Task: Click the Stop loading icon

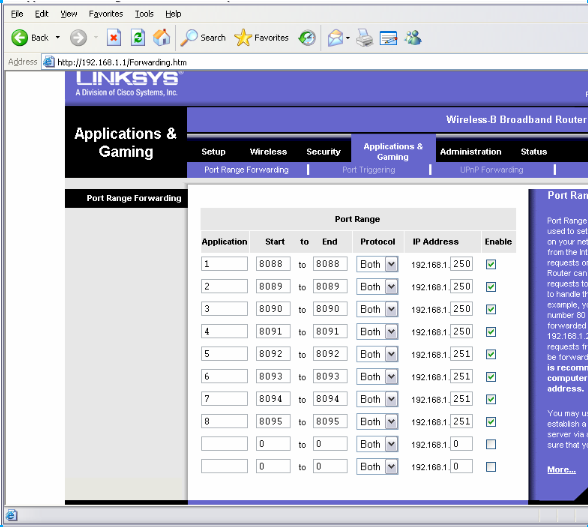Action: pyautogui.click(x=114, y=38)
